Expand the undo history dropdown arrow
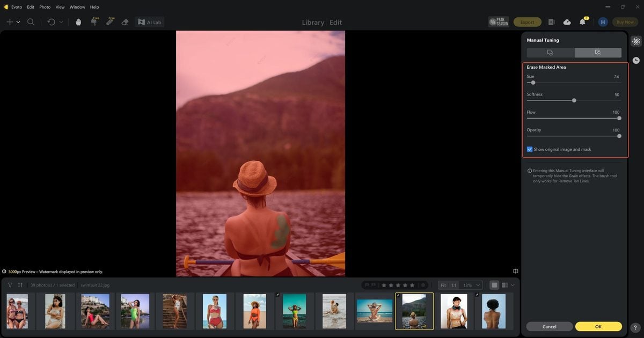This screenshot has width=644, height=338. coord(61,22)
